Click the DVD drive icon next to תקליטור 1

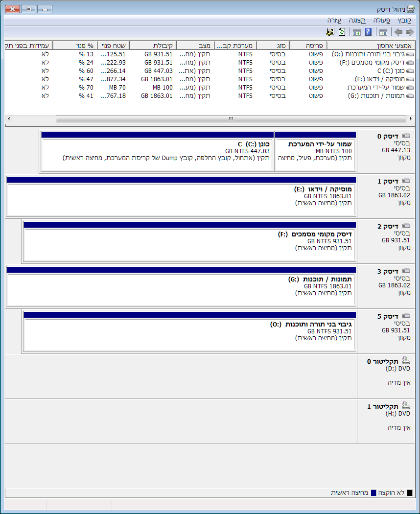[x=406, y=405]
